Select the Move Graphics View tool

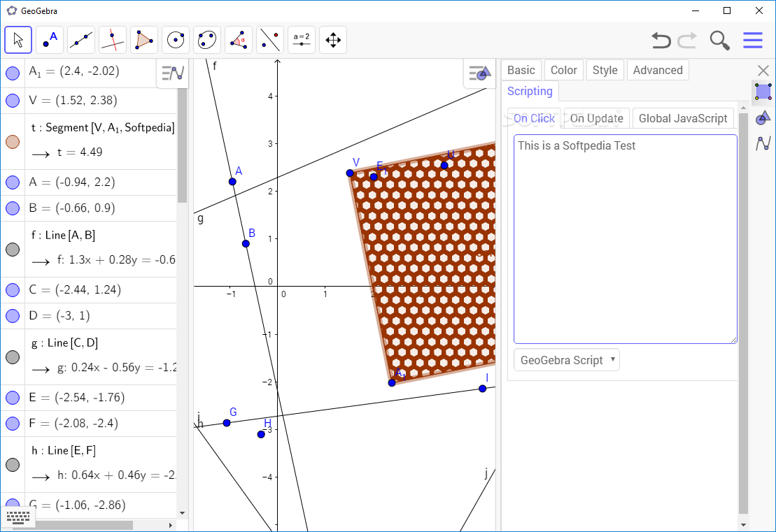(333, 40)
